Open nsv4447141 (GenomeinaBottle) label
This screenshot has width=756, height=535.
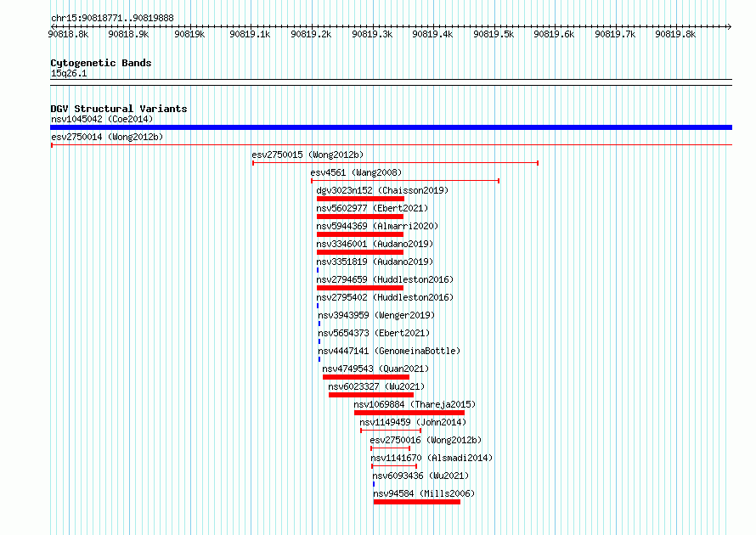click(x=389, y=351)
